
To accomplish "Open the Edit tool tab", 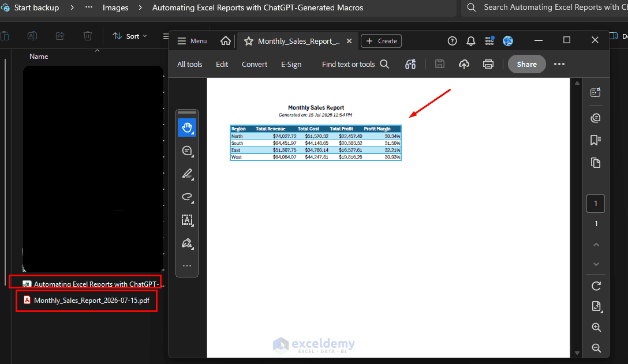I will tap(222, 64).
